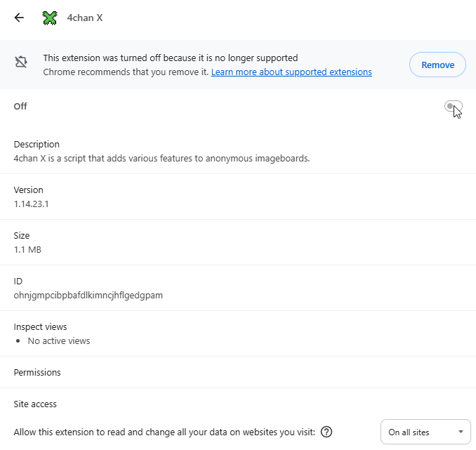
Task: Remove the 4chan X extension
Action: [437, 65]
